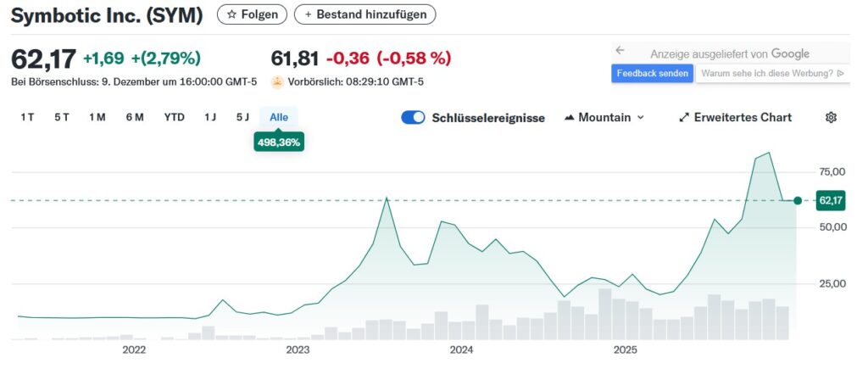868x380 pixels.
Task: Click the pre-market sunrise icon
Action: tap(277, 82)
